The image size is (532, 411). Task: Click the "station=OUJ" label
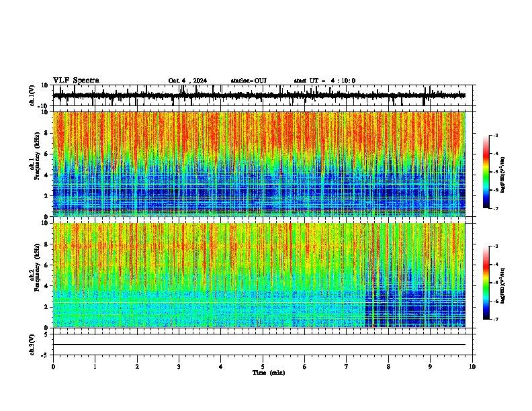(x=249, y=81)
